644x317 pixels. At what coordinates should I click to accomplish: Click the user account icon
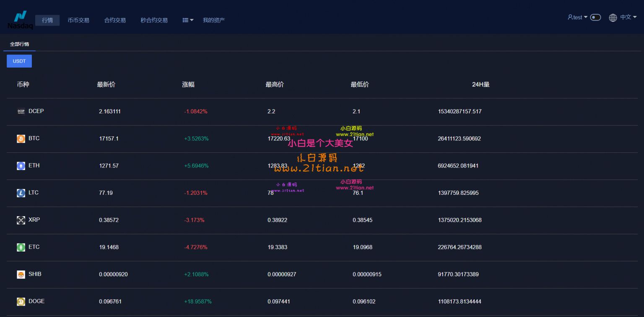pyautogui.click(x=570, y=17)
